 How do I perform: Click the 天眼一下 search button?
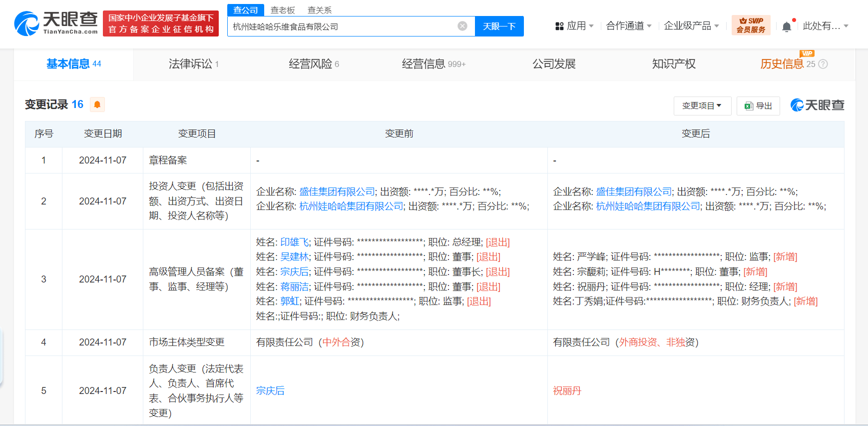point(499,26)
